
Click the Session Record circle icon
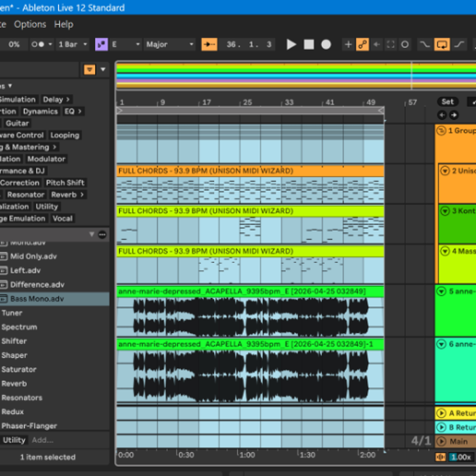point(405,45)
